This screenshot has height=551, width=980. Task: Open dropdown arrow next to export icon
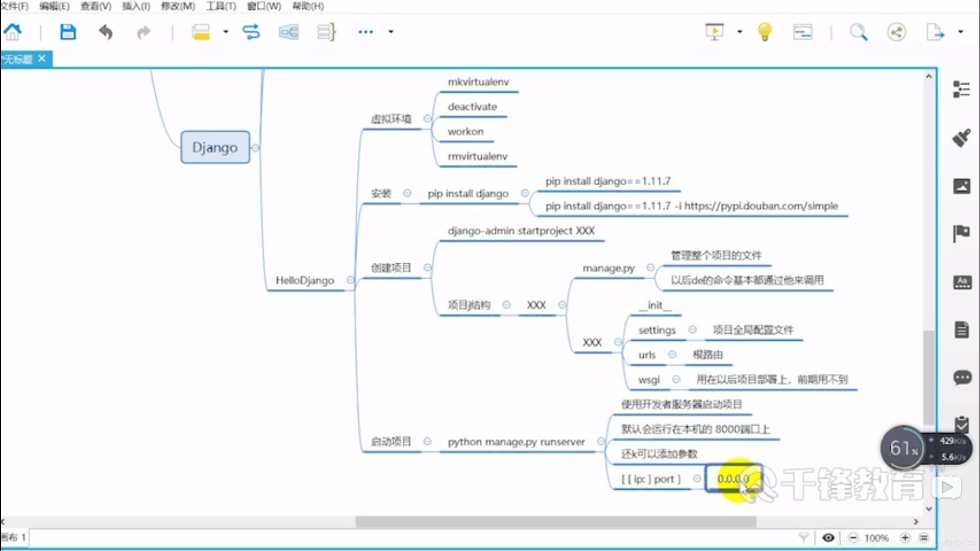click(961, 32)
